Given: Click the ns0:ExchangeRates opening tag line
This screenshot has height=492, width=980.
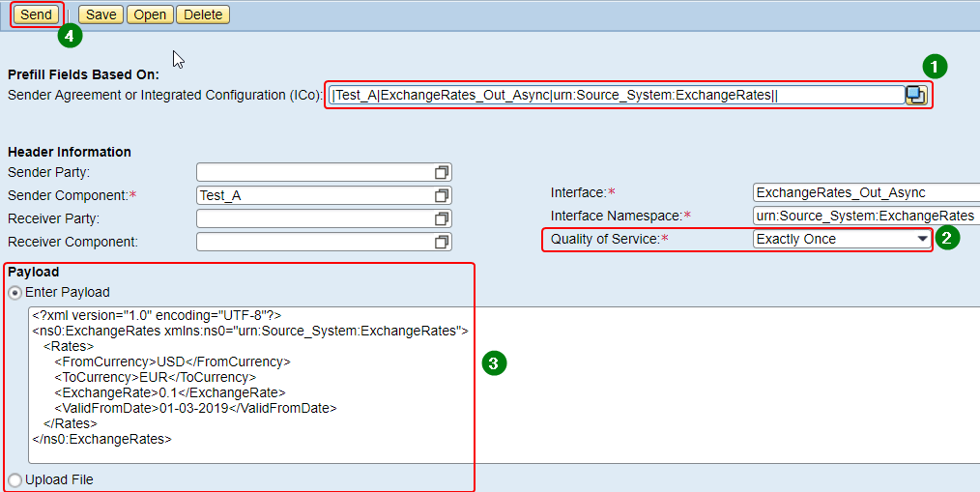Looking at the screenshot, I should pyautogui.click(x=250, y=332).
